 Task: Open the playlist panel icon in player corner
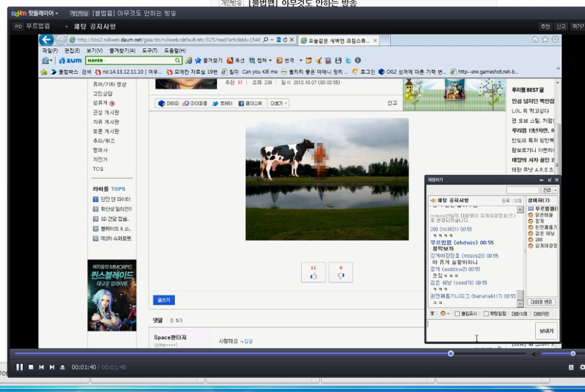click(570, 367)
